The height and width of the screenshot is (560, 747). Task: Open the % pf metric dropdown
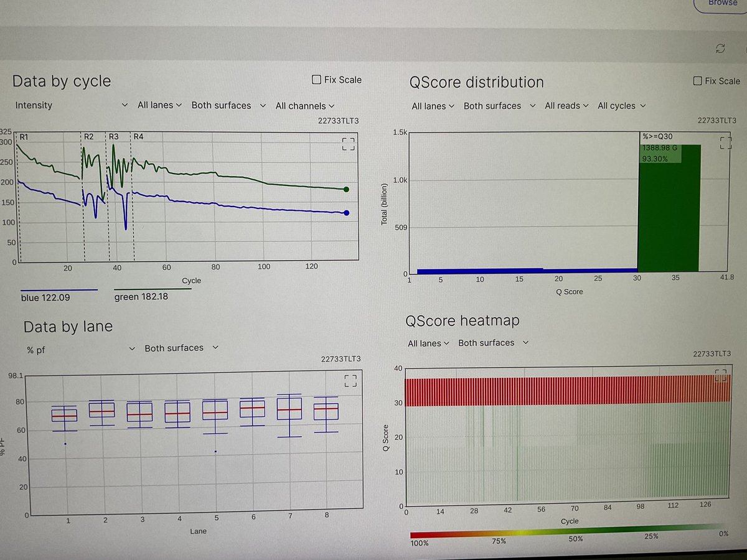pyautogui.click(x=81, y=349)
